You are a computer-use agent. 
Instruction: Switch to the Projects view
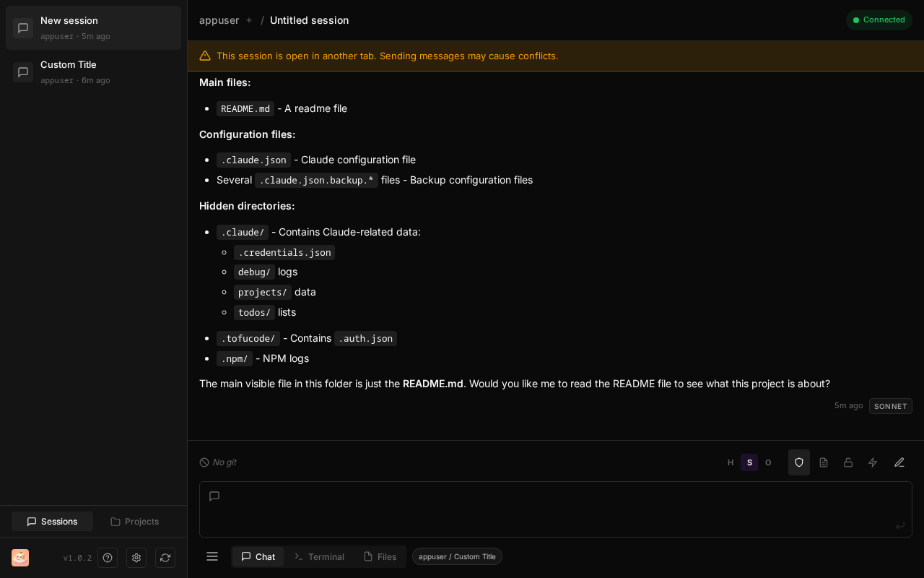pyautogui.click(x=135, y=521)
